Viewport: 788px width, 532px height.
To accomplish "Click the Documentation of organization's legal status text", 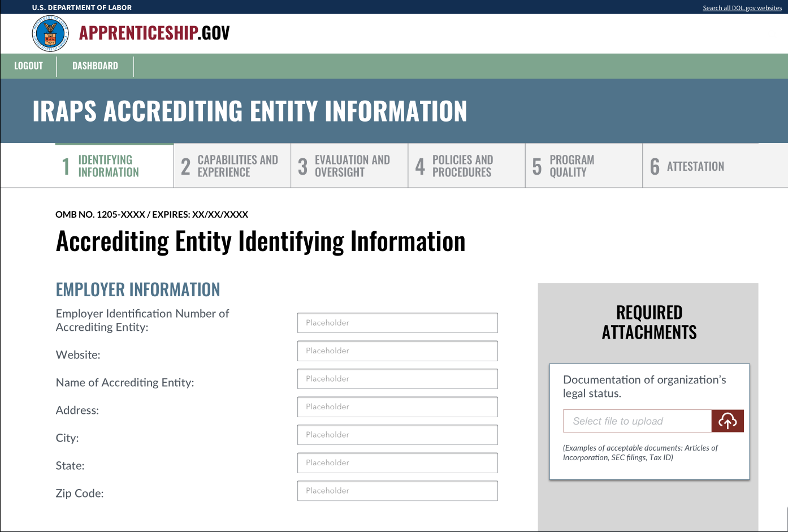I will pos(644,387).
